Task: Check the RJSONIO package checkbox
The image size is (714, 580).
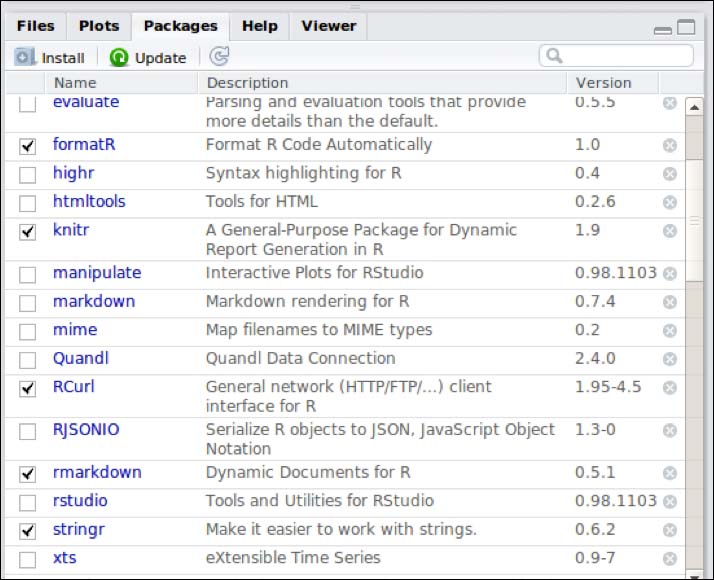Action: 27,431
